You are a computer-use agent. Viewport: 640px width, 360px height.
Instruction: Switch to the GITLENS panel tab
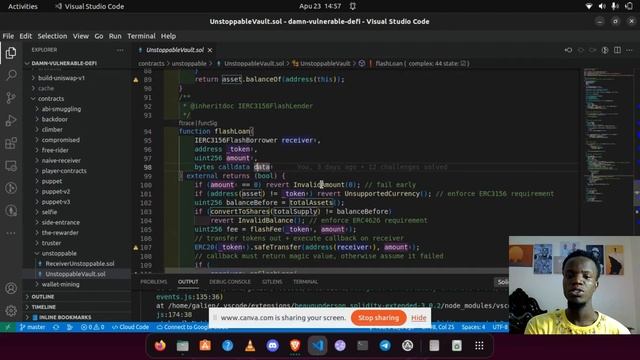click(x=272, y=282)
